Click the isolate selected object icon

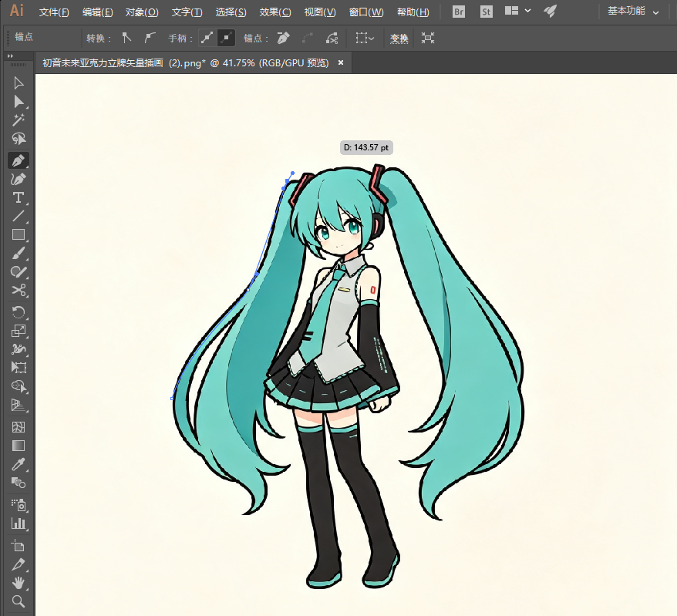pos(427,38)
